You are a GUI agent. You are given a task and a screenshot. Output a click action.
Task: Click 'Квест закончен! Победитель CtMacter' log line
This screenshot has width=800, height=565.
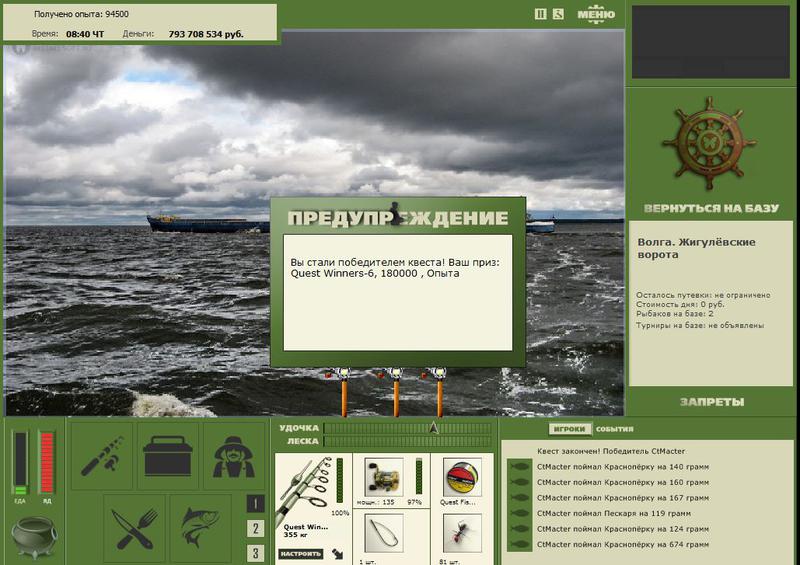(x=611, y=451)
